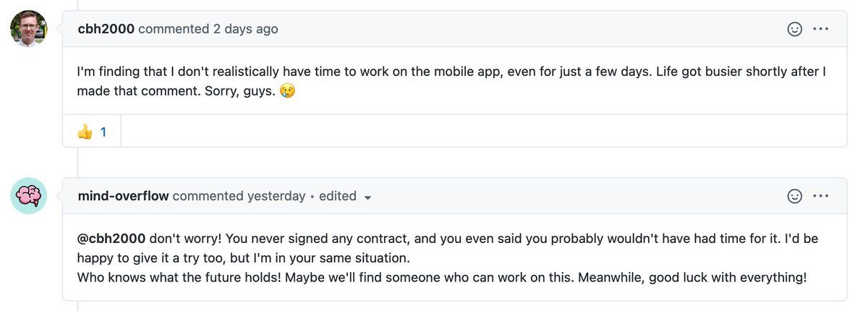Open the mind-overflow pink brain avatar
Screen dimensions: 868x311
pos(29,196)
